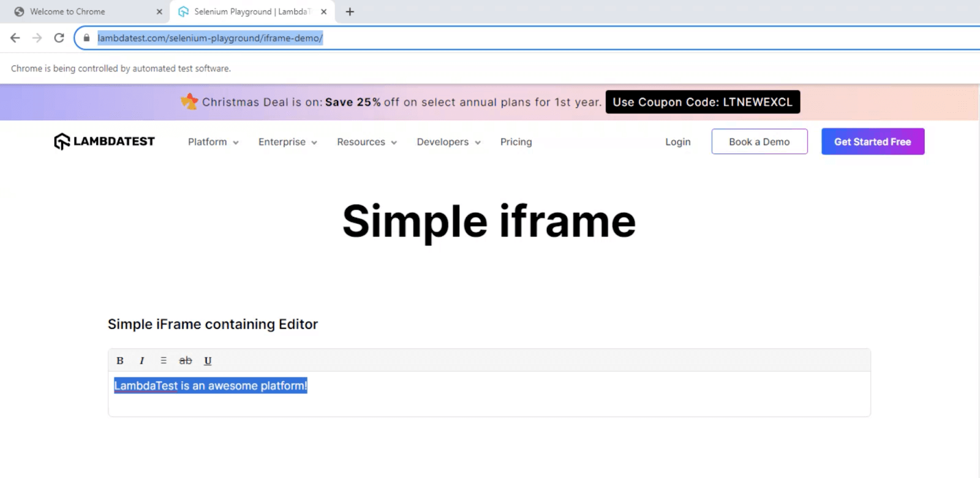The image size is (980, 478).
Task: Toggle list formatting in the editor
Action: pos(164,361)
